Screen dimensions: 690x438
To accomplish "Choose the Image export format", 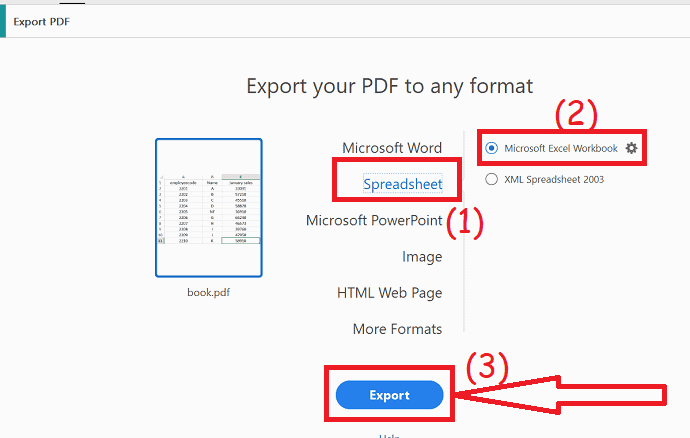I will point(422,257).
